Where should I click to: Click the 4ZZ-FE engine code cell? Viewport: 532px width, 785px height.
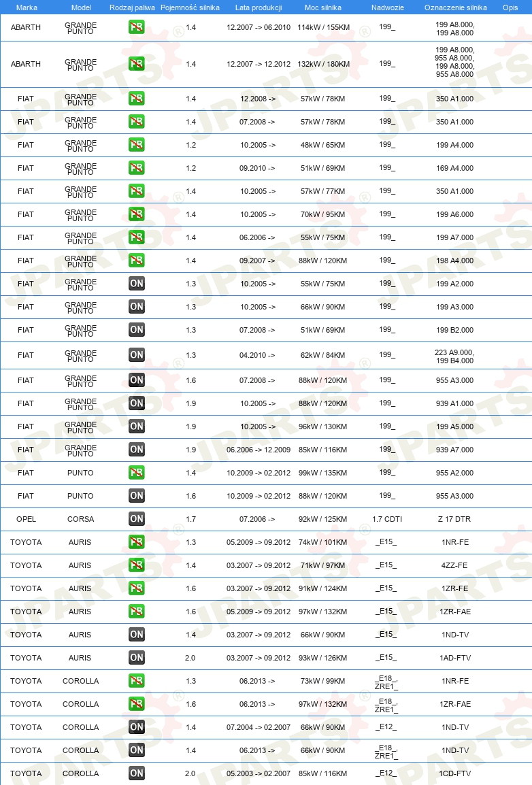(x=454, y=565)
